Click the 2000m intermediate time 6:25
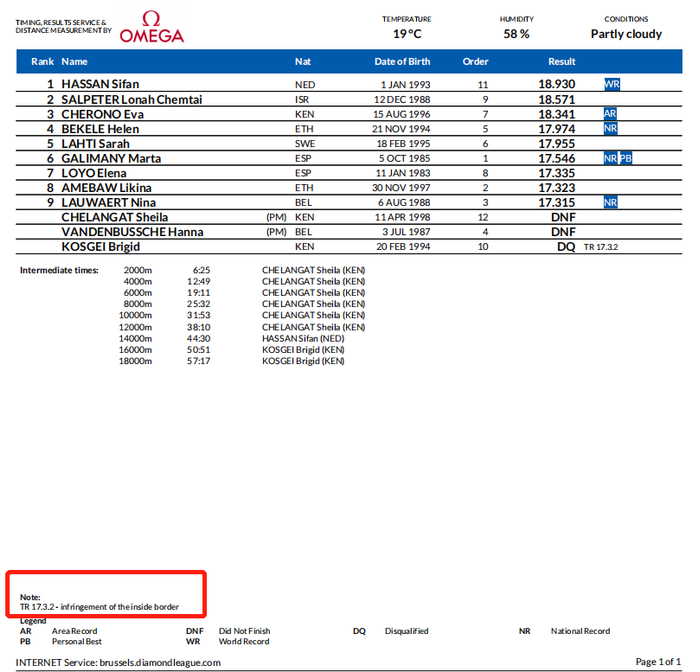Image resolution: width=700 pixels, height=672 pixels. [x=201, y=270]
